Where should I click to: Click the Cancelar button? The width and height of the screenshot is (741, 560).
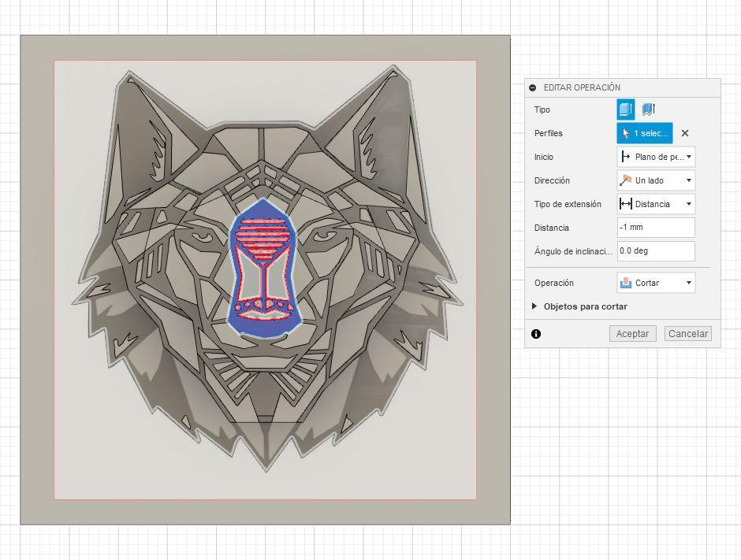coord(687,333)
